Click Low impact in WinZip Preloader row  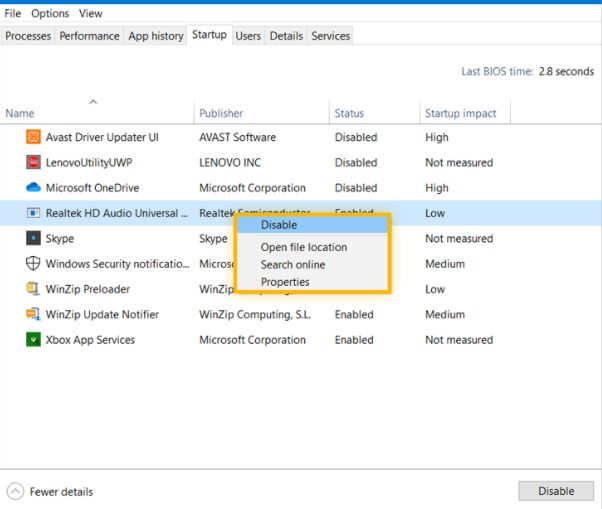[435, 289]
